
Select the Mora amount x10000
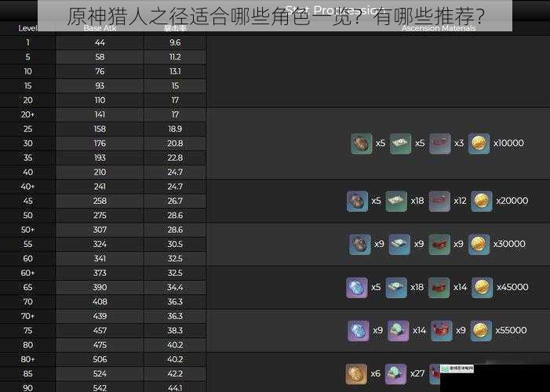(x=509, y=143)
